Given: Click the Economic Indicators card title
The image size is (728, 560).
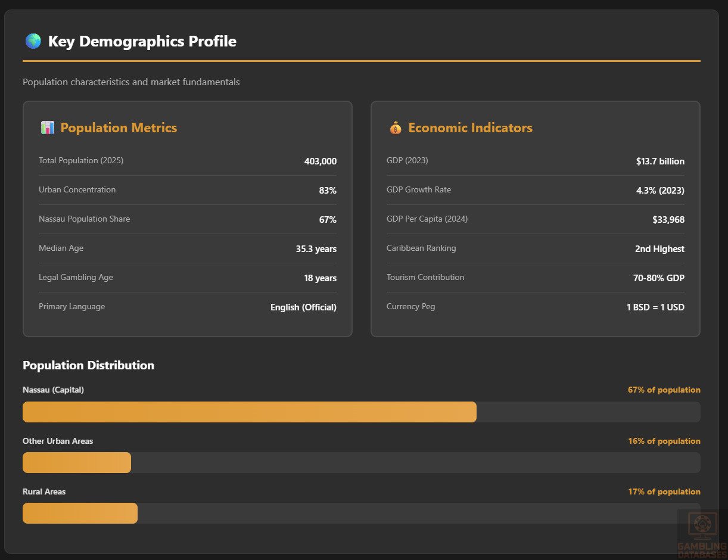Looking at the screenshot, I should 470,127.
